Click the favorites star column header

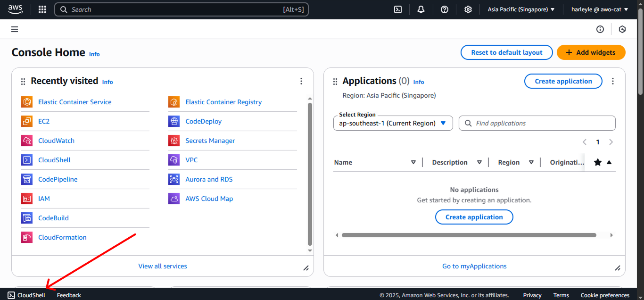click(598, 162)
